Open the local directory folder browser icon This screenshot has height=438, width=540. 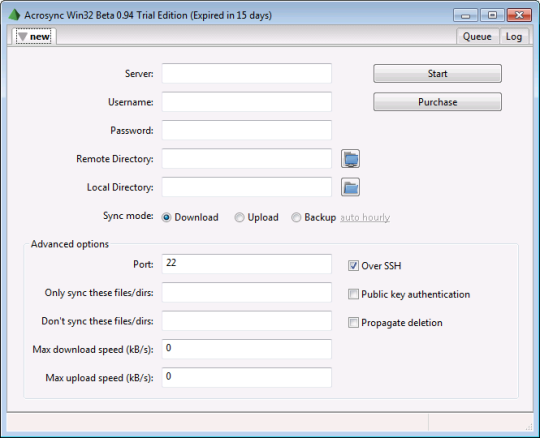[350, 187]
